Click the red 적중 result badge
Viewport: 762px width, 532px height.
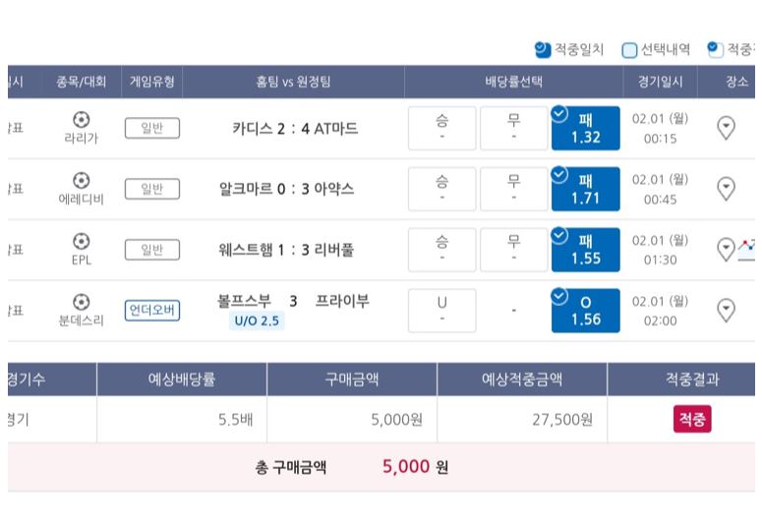click(692, 419)
